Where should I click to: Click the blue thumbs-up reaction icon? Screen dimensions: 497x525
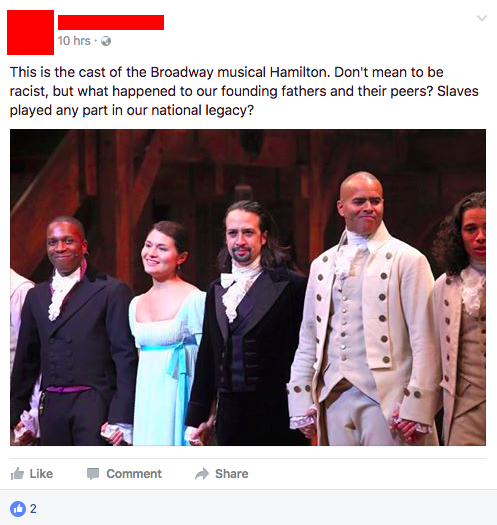tap(18, 509)
